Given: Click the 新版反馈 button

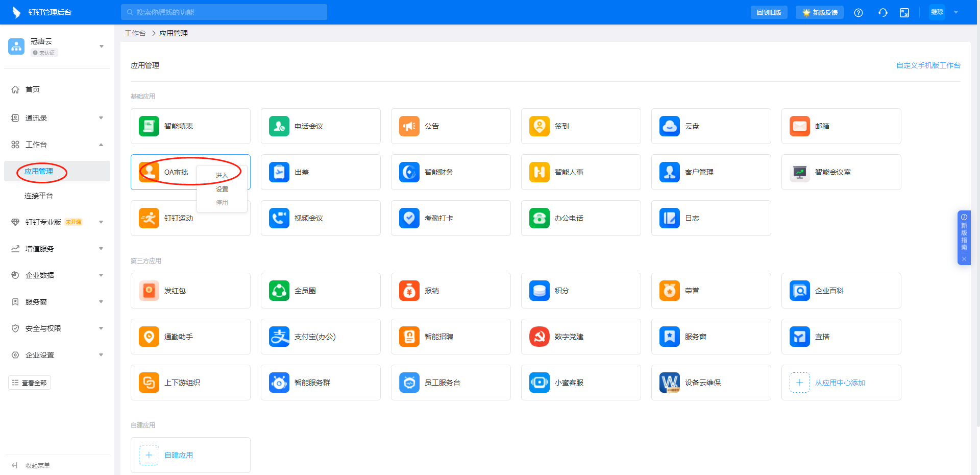Looking at the screenshot, I should pyautogui.click(x=820, y=12).
